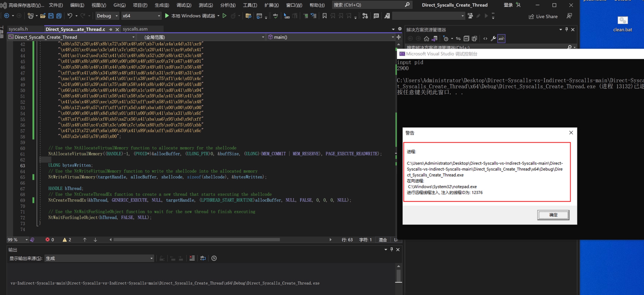Toggle word wrap in the output pane
644x295 pixels.
pyautogui.click(x=203, y=258)
